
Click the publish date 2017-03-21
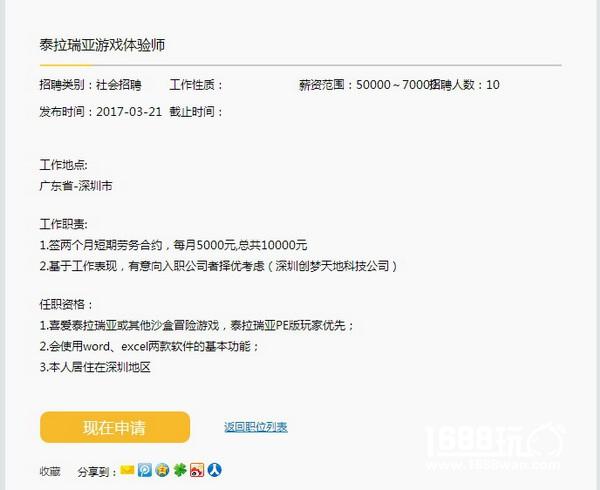pos(129,112)
